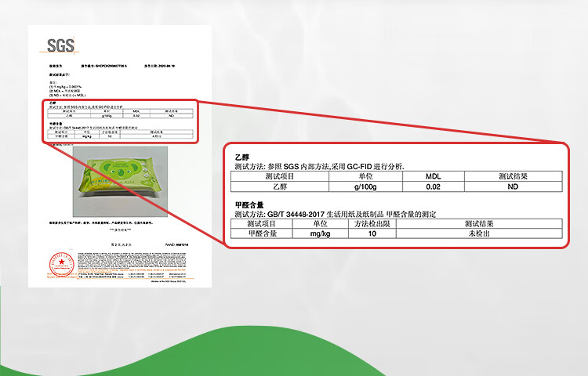This screenshot has width=588, height=376.
Task: Click the SGS logo on the report
Action: 60,45
